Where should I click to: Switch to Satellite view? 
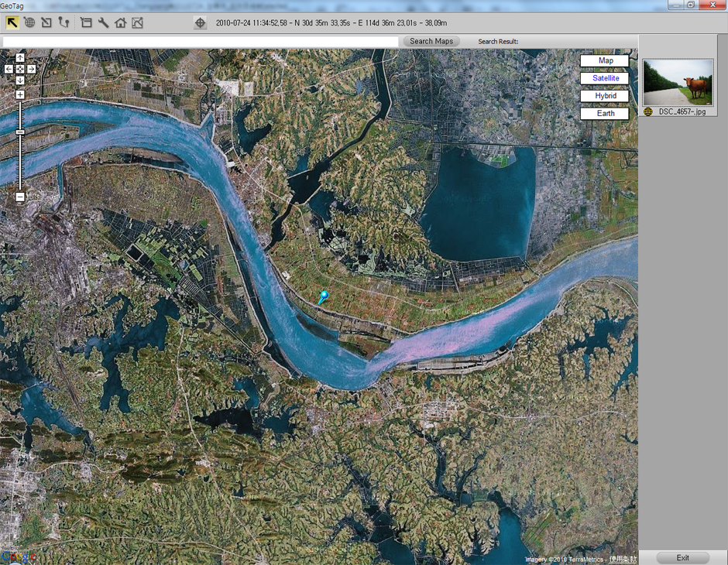click(605, 78)
